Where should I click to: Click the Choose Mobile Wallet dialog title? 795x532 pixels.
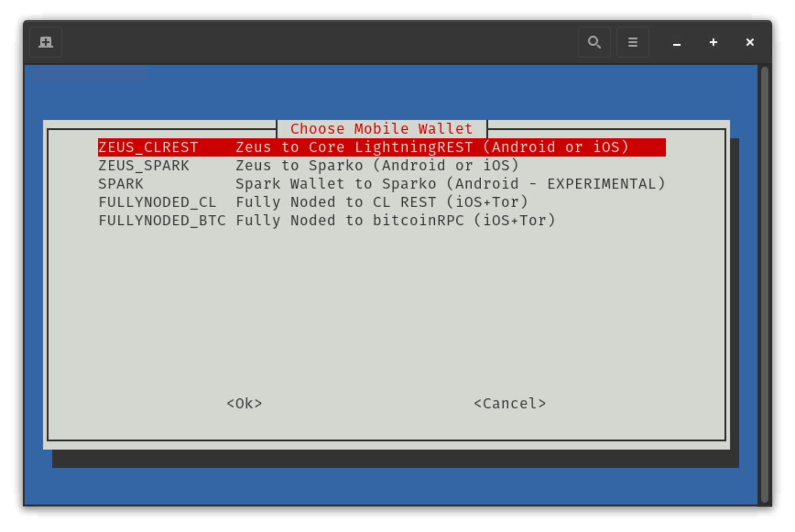click(x=382, y=129)
